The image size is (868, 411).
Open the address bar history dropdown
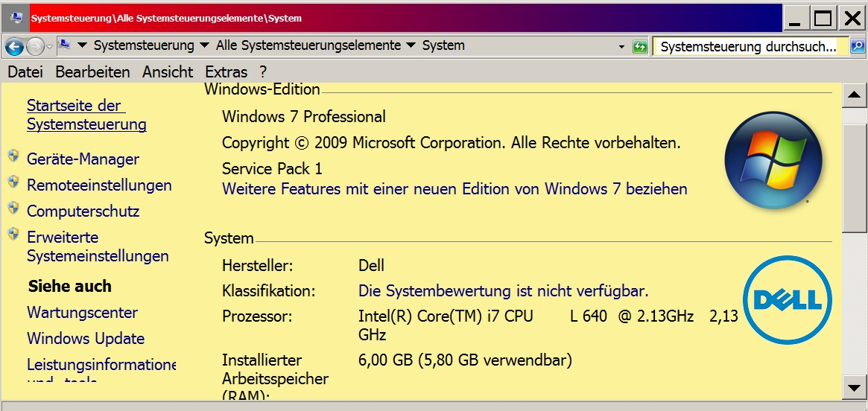[x=621, y=47]
